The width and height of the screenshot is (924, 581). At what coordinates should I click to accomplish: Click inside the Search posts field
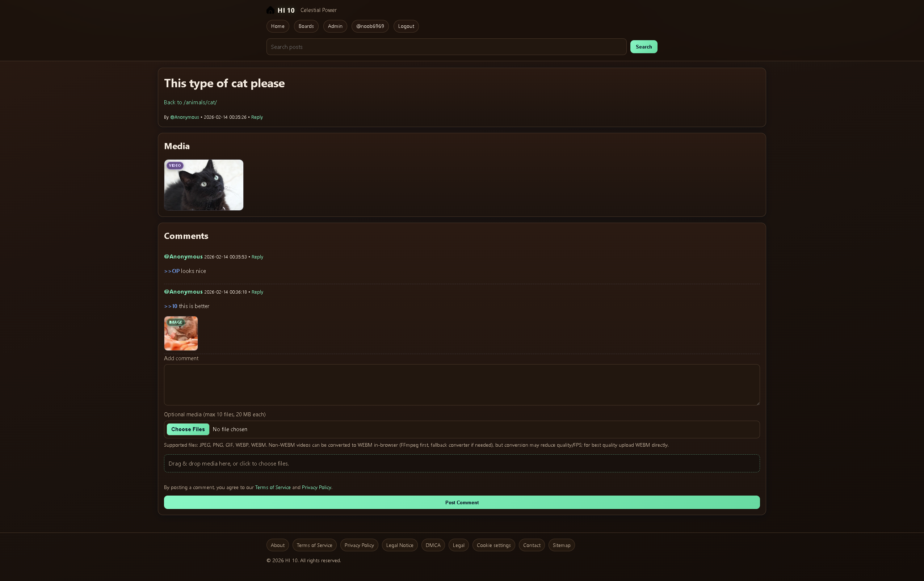click(x=445, y=46)
